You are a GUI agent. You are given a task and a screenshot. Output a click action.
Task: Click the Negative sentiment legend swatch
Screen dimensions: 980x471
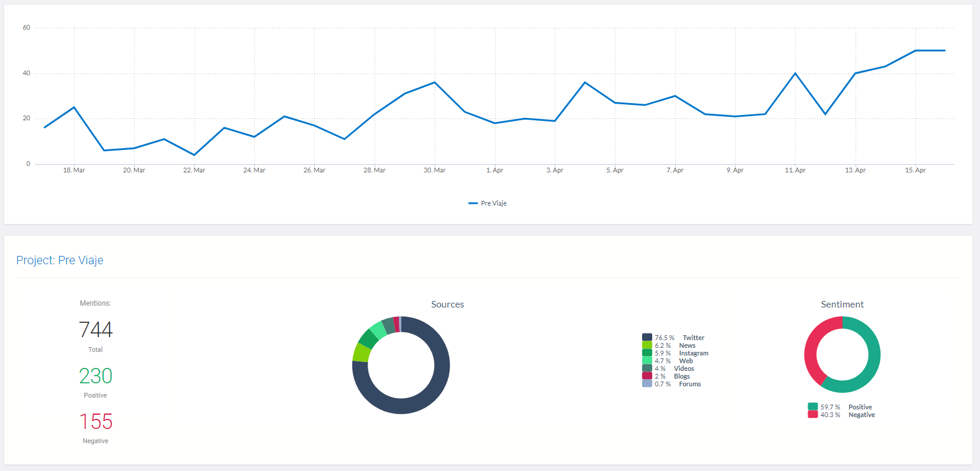click(x=813, y=414)
